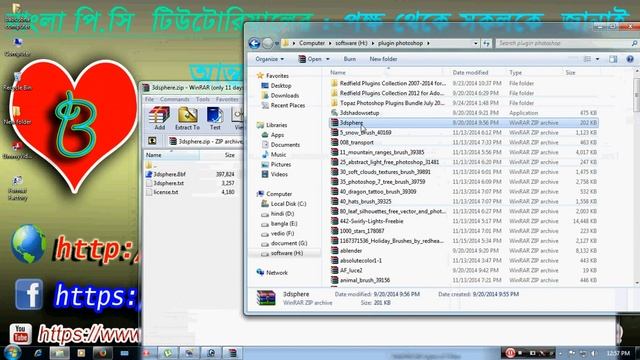The image size is (640, 360).
Task: Open Computer desktop icon
Action: (x=17, y=47)
